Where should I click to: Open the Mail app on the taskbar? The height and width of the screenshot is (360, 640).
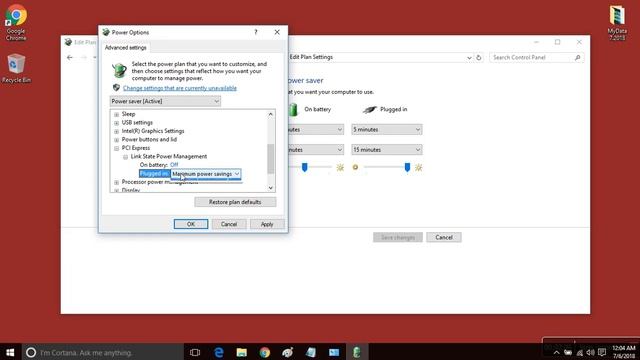click(x=334, y=352)
